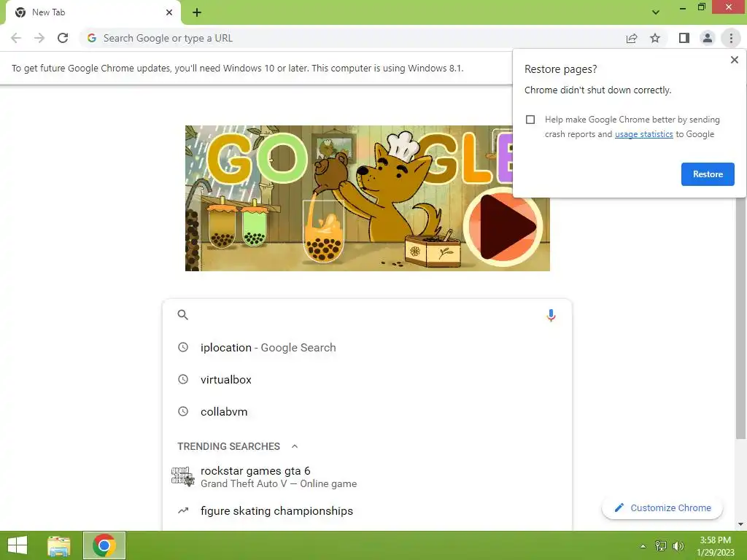This screenshot has height=560, width=747.
Task: Select the virtualbox suggestion
Action: coord(367,379)
